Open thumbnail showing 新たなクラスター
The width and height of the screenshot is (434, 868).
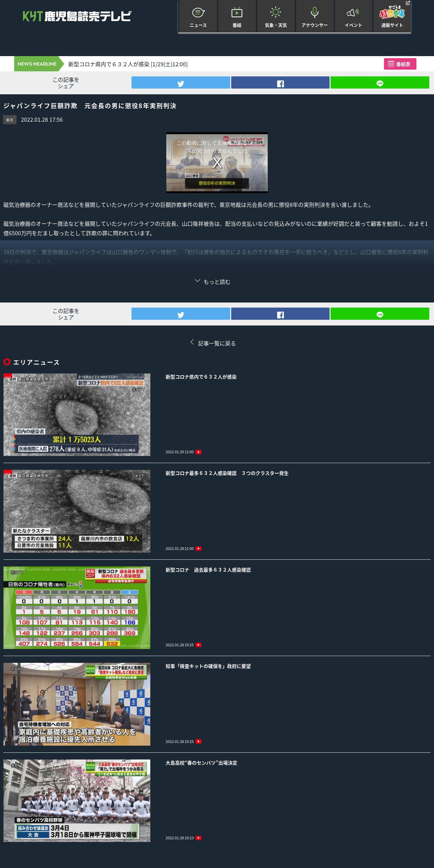pos(77,511)
